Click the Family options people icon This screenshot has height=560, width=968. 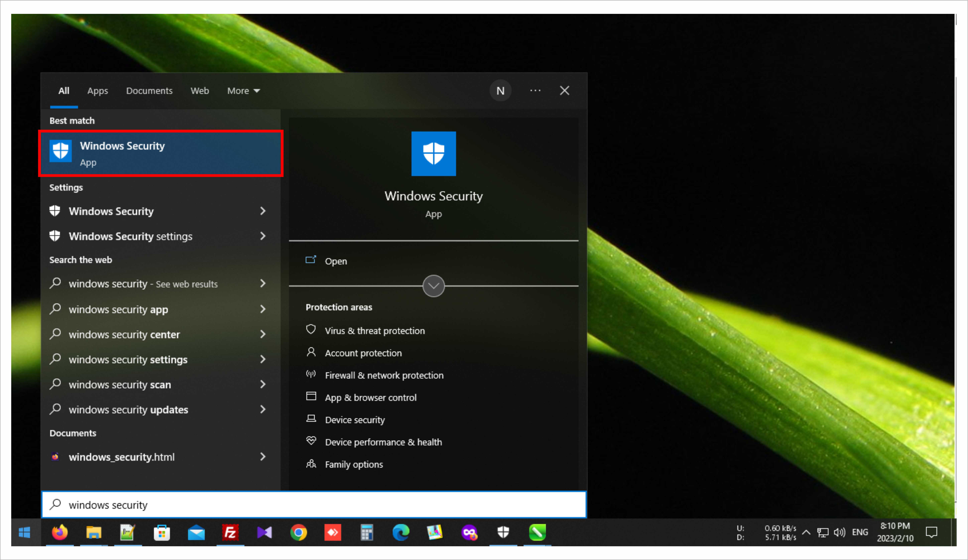[311, 464]
